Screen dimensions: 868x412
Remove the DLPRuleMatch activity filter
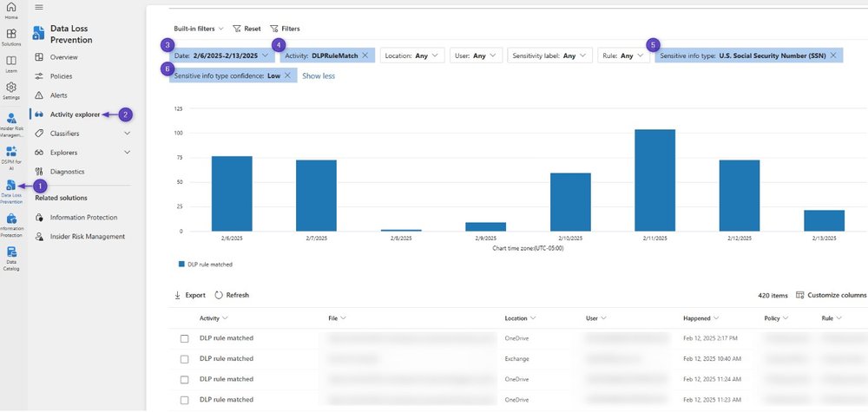point(365,56)
